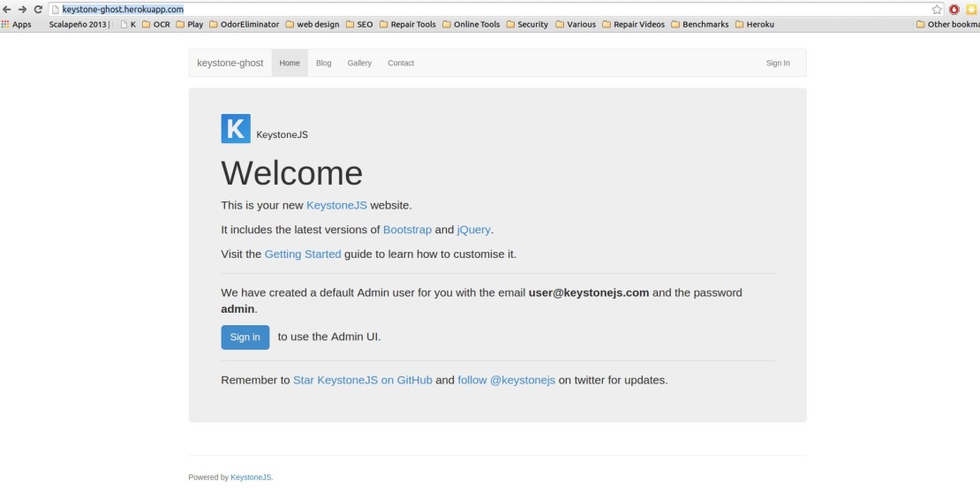Open the Apps shortcut in bookmarks bar

[x=16, y=25]
